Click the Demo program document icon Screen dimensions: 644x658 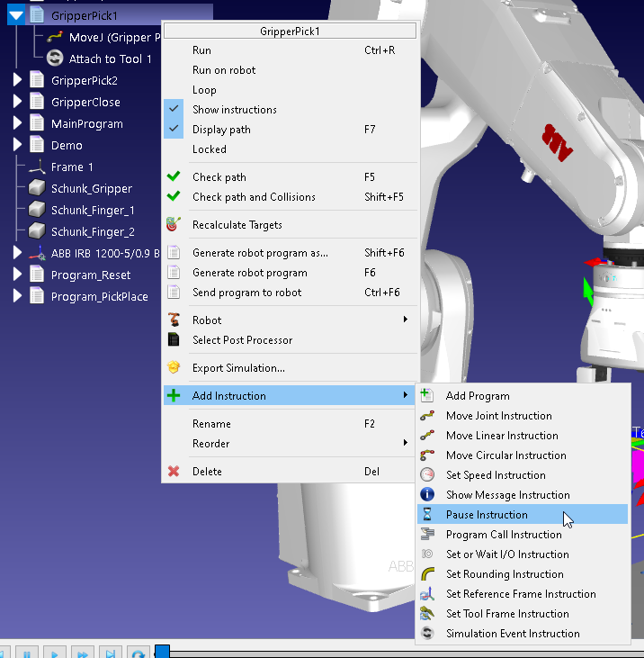(37, 145)
